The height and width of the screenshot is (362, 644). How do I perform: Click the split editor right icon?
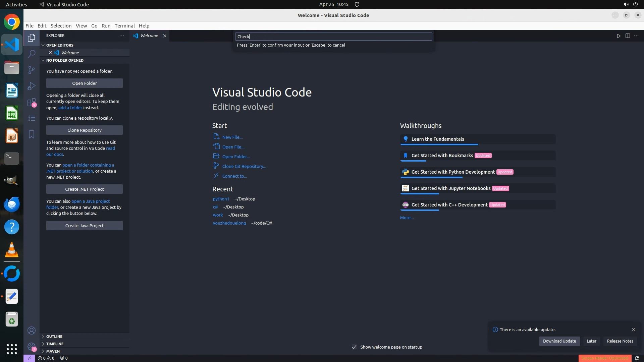pyautogui.click(x=628, y=36)
